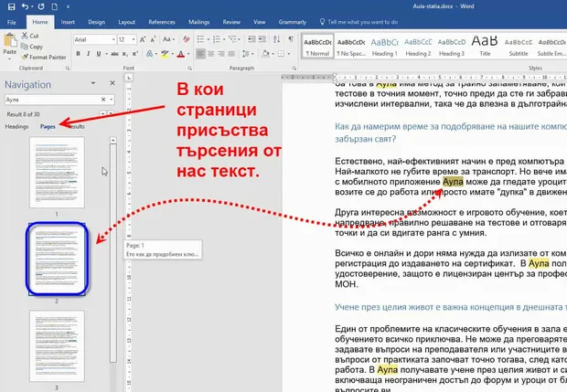This screenshot has height=392, width=567.
Task: Toggle superscript formatting
Action: click(x=134, y=54)
